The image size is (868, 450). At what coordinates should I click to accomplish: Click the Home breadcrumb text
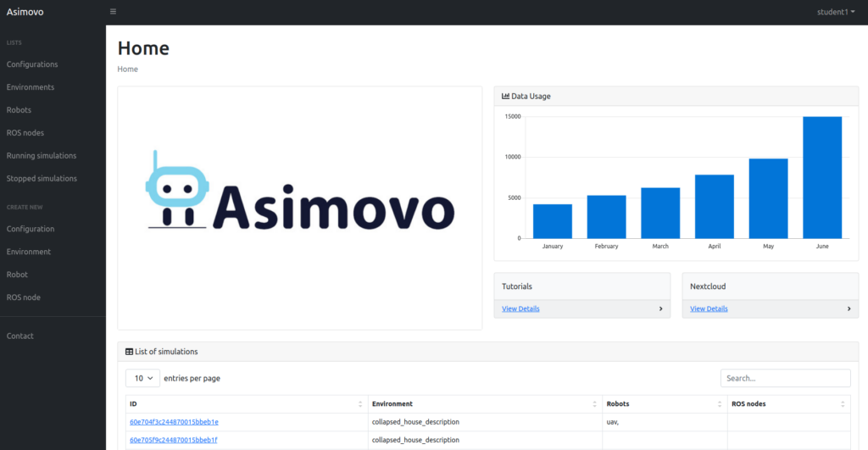(x=127, y=69)
